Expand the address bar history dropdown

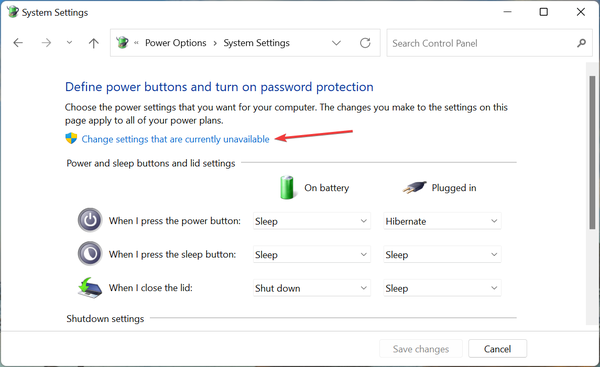[336, 43]
